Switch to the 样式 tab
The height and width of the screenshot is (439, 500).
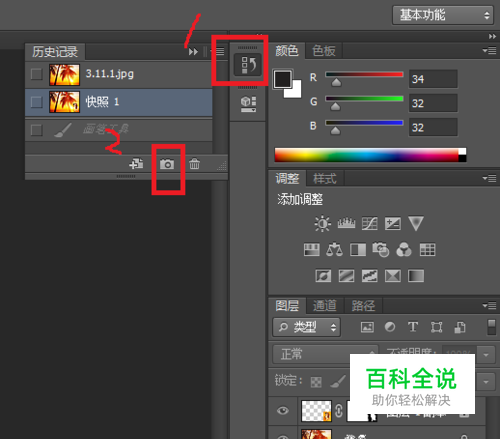click(325, 179)
